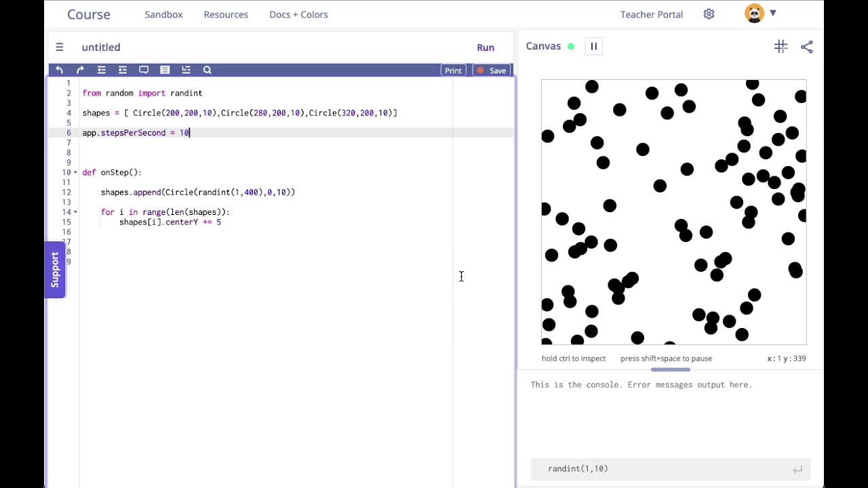This screenshot has width=868, height=488.
Task: Open settings gear icon
Action: click(709, 14)
